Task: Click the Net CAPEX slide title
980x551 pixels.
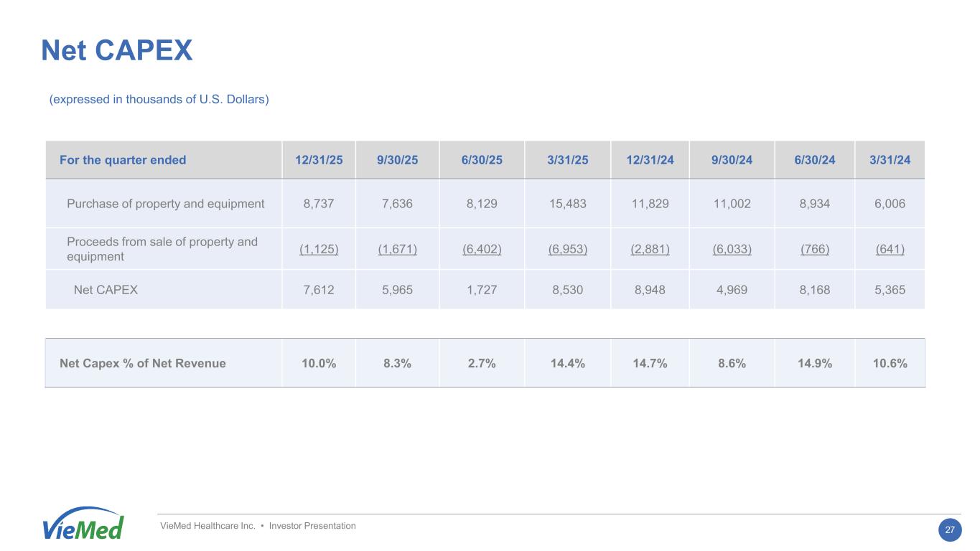Action: [x=117, y=51]
